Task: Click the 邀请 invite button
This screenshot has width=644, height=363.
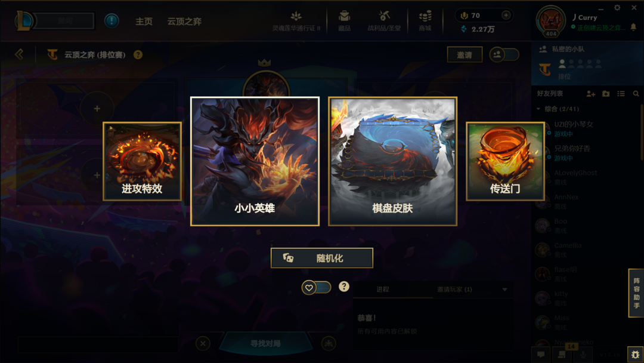Action: click(x=465, y=55)
